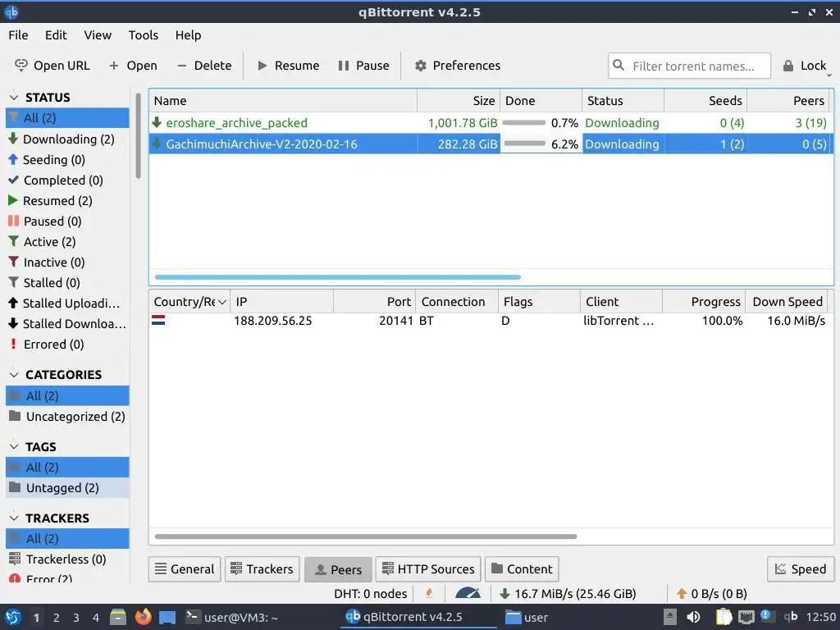The height and width of the screenshot is (630, 840).
Task: Click the 6.2% progress bar of Gachimuchi
Action: pos(524,144)
